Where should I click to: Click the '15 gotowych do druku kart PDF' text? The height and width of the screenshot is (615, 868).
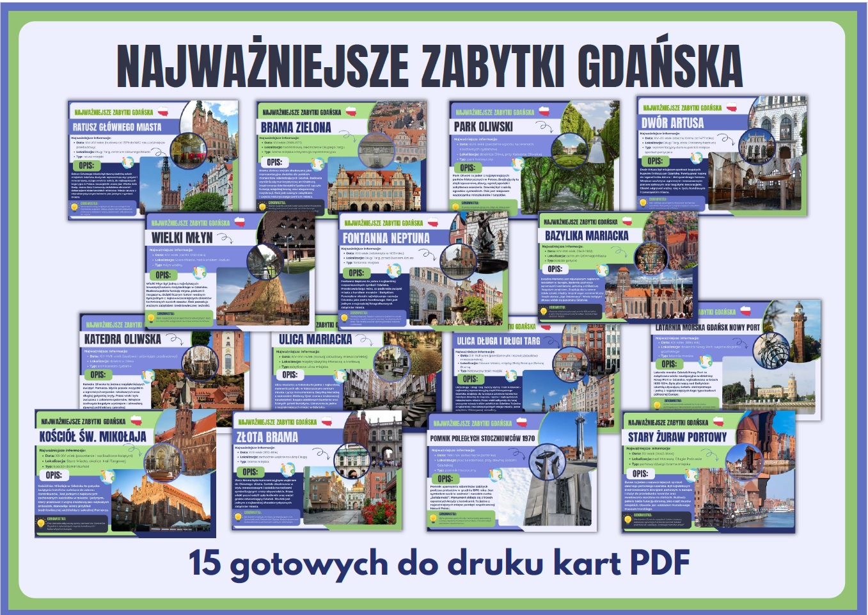439,564
